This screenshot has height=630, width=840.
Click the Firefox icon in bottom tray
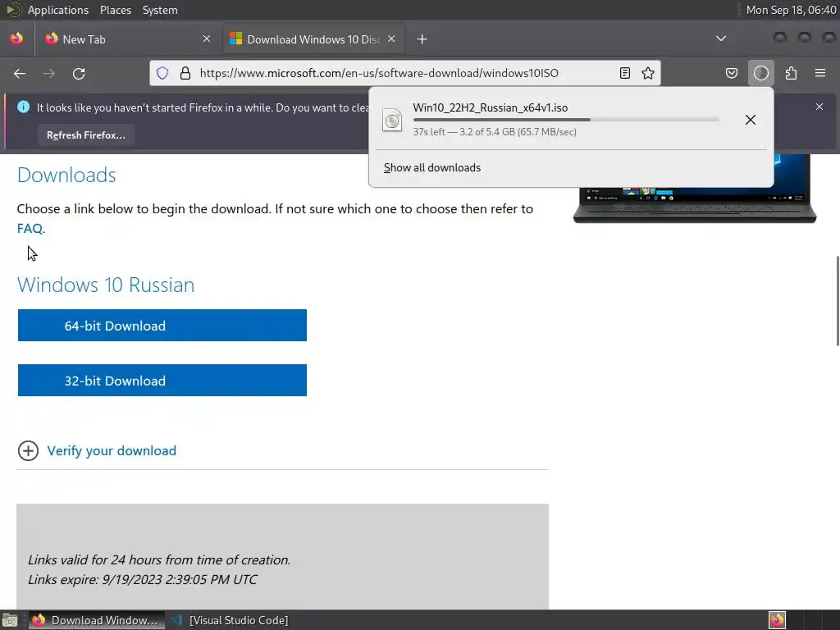tap(777, 620)
